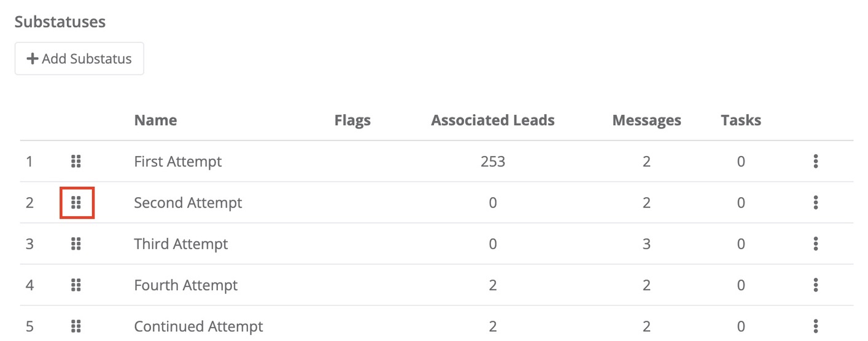Select the First Attempt substatus name
This screenshot has height=341, width=868.
click(x=178, y=162)
